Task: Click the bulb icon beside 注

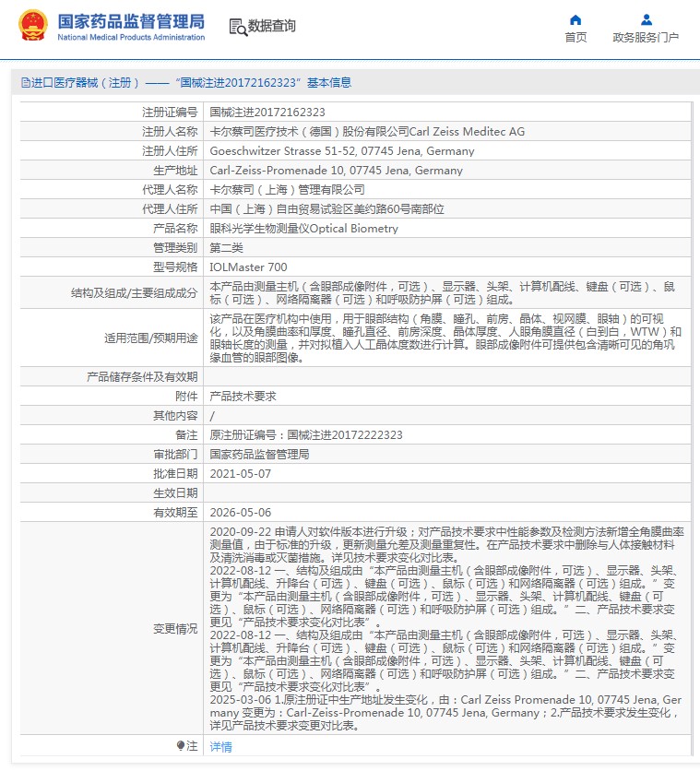Action: tap(181, 746)
